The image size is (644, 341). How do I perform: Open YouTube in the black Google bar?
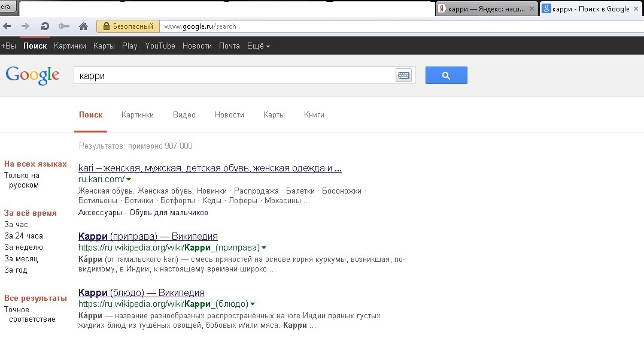coord(160,46)
